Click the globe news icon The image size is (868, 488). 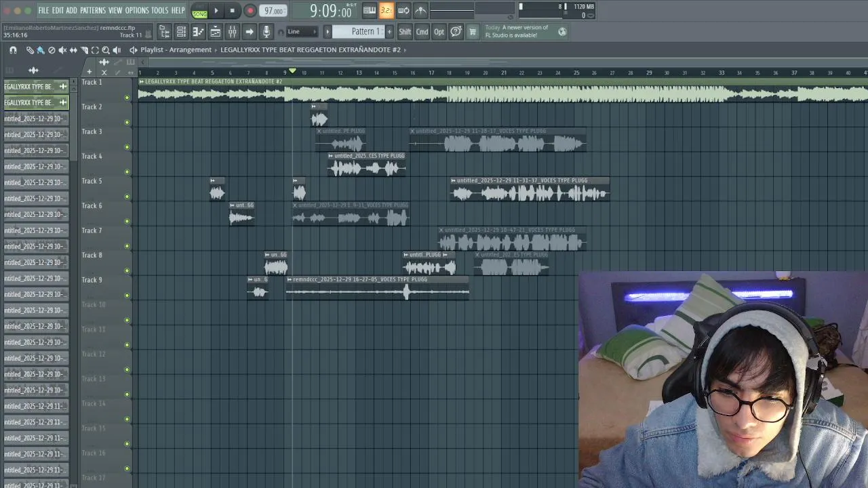tap(561, 32)
